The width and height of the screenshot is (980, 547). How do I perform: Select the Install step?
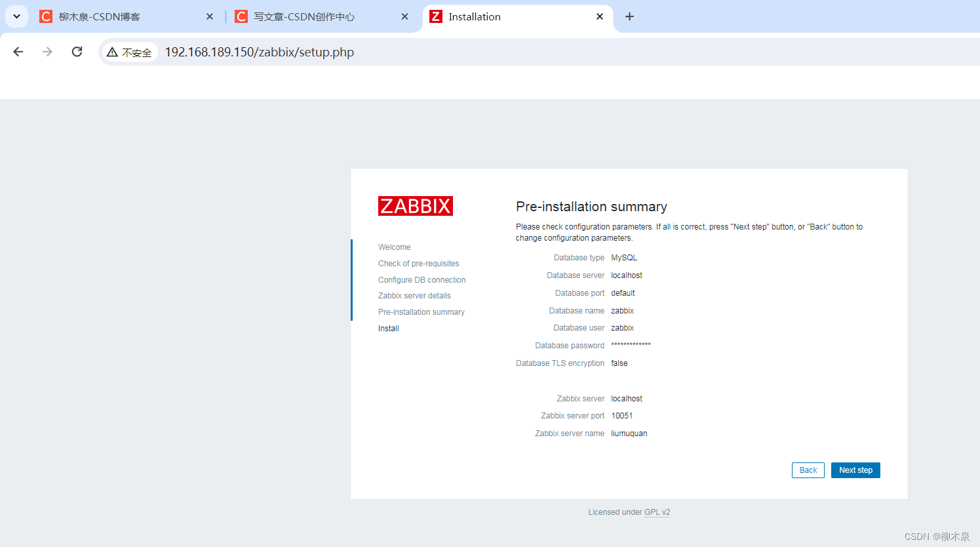coord(389,329)
